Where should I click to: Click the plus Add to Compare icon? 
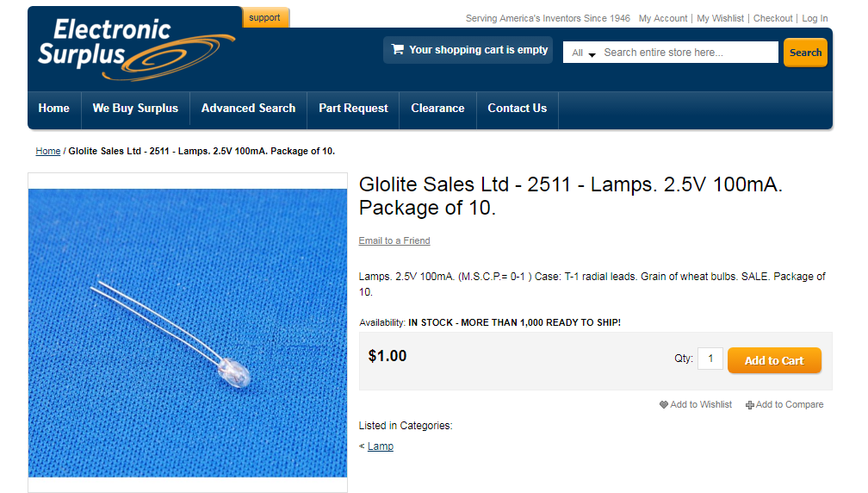[x=750, y=405]
